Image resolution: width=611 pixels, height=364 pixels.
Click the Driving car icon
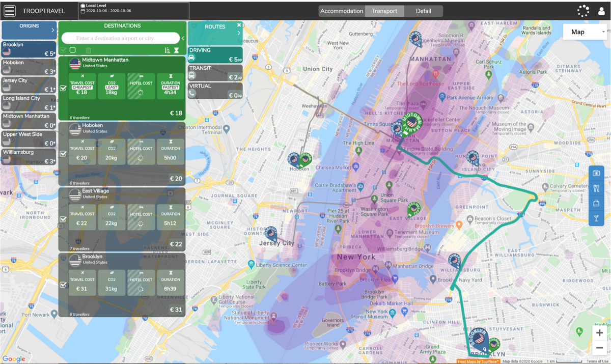point(192,58)
